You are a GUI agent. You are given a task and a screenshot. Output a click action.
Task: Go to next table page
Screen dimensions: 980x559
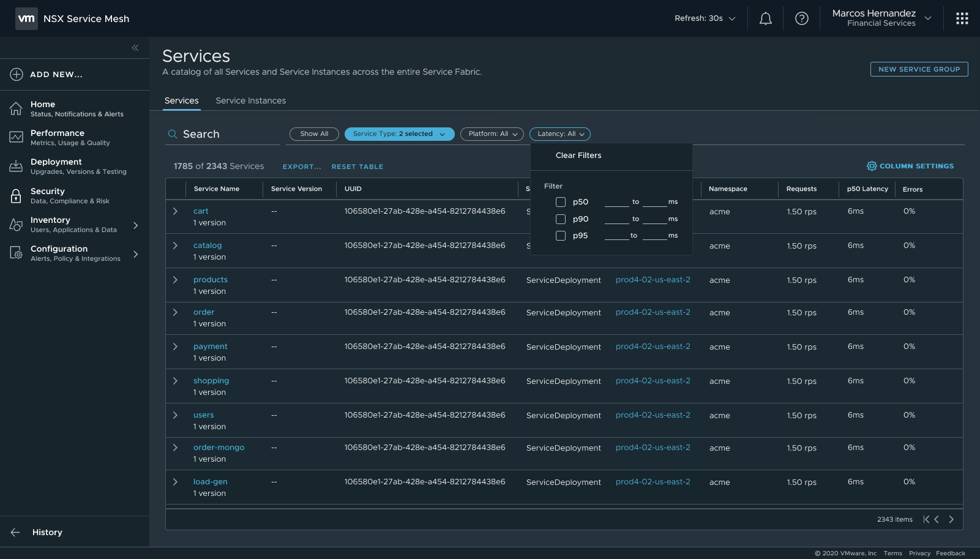pyautogui.click(x=951, y=519)
